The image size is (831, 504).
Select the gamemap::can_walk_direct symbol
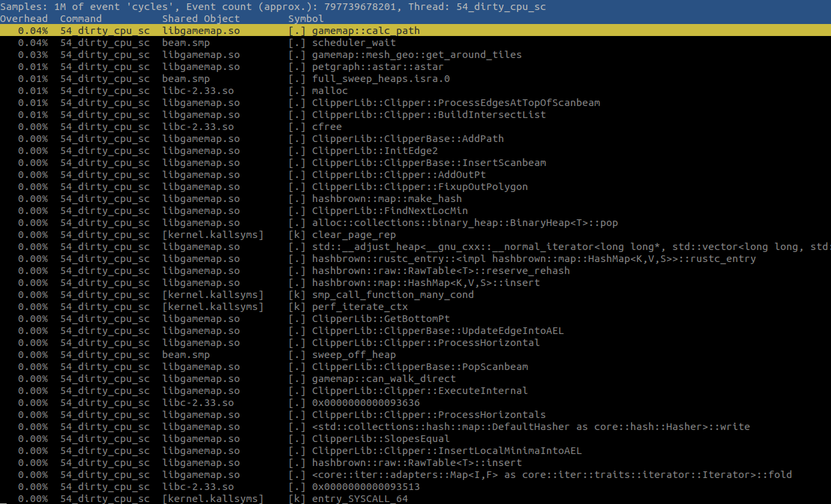(x=373, y=379)
